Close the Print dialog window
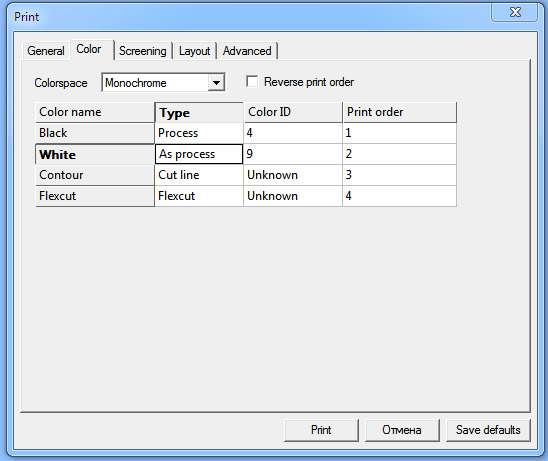 coord(514,13)
